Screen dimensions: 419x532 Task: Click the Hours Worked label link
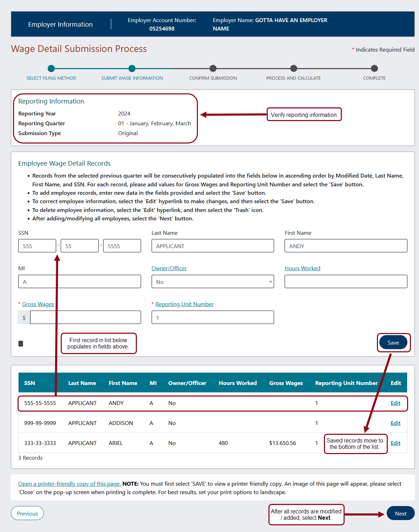point(302,268)
